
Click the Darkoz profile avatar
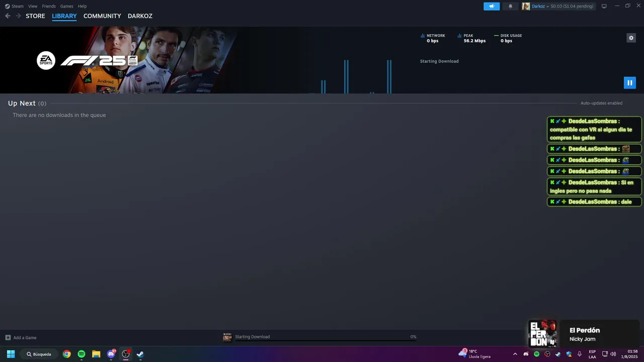526,6
